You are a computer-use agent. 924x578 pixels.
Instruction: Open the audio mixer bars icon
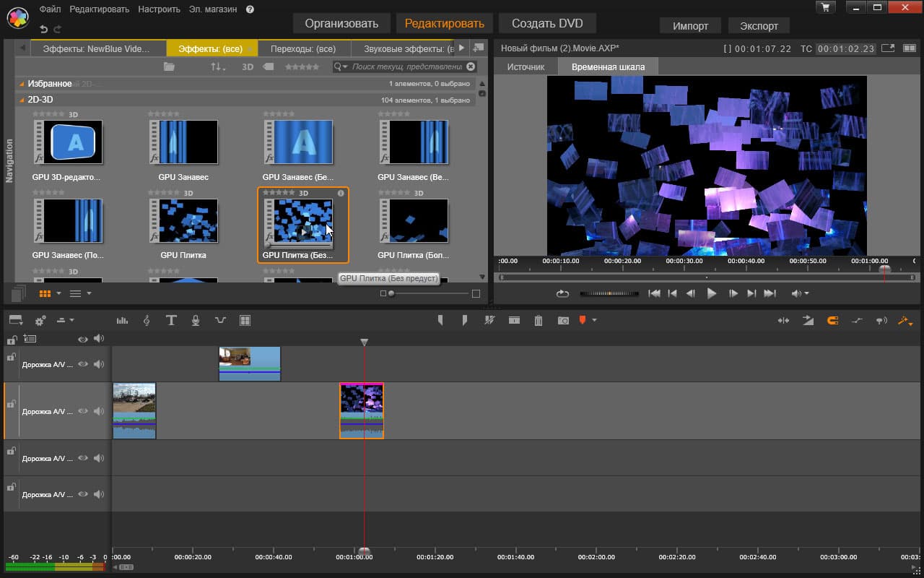tap(122, 320)
